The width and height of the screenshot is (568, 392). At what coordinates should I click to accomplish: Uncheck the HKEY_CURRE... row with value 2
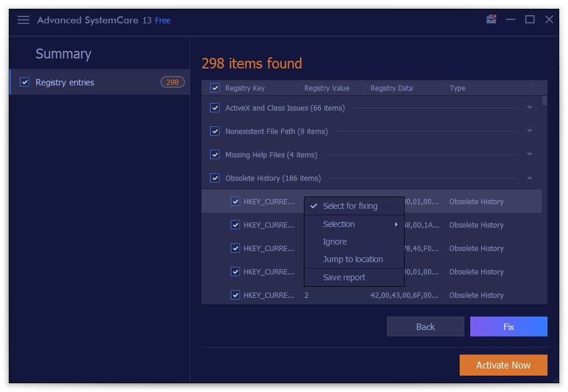[x=235, y=295]
